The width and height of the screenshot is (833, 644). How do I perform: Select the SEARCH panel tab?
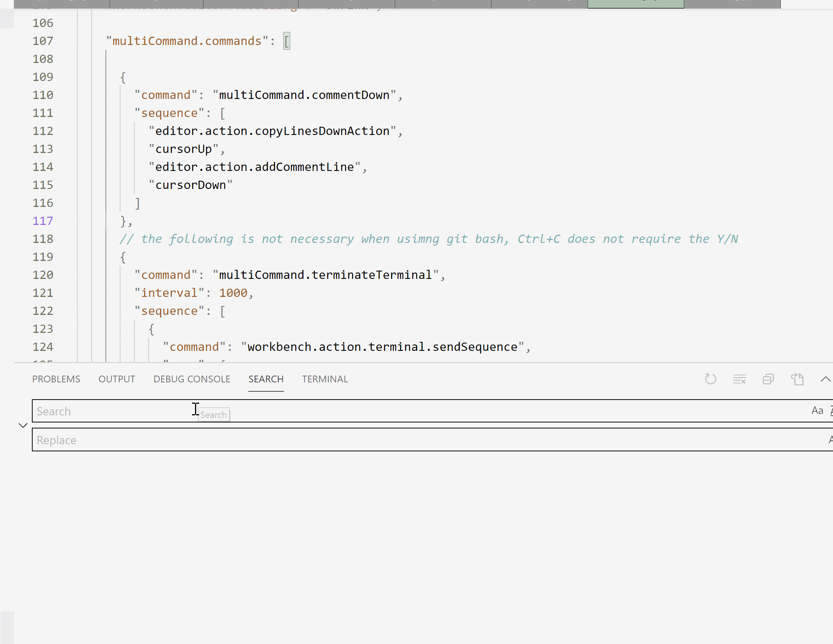pyautogui.click(x=266, y=379)
